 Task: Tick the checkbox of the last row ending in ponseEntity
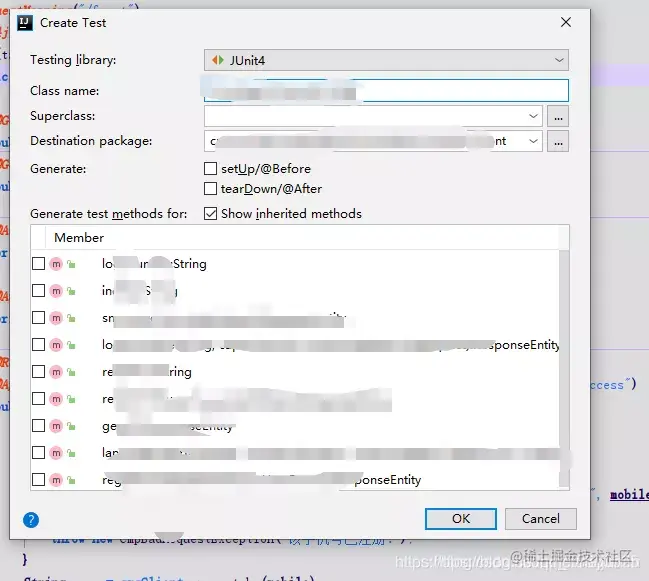pyautogui.click(x=38, y=480)
